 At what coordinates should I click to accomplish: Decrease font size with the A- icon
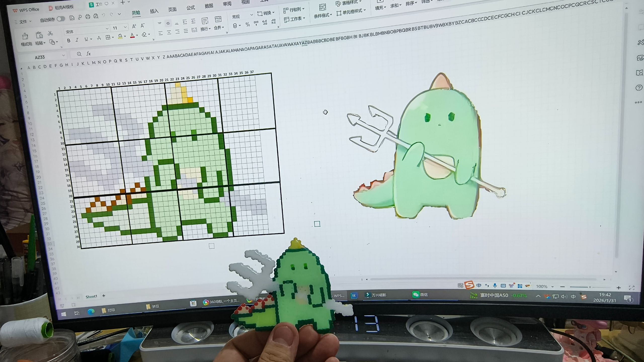pyautogui.click(x=143, y=25)
